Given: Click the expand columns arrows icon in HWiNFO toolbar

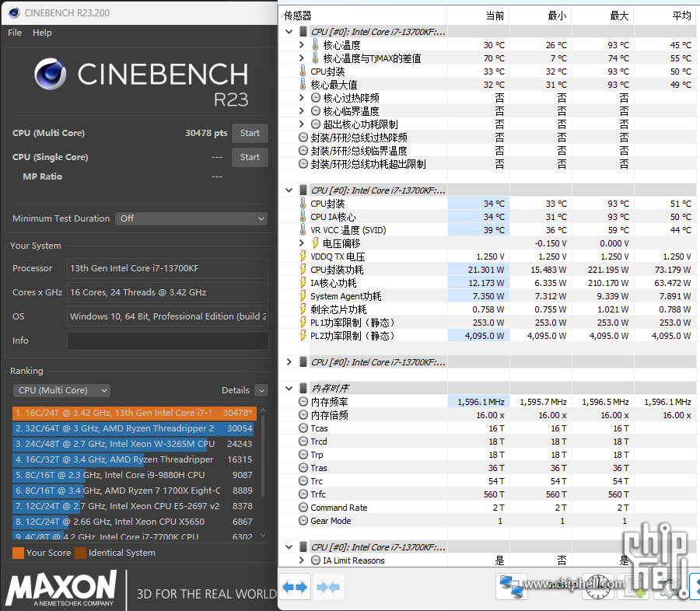Looking at the screenshot, I should point(295,587).
